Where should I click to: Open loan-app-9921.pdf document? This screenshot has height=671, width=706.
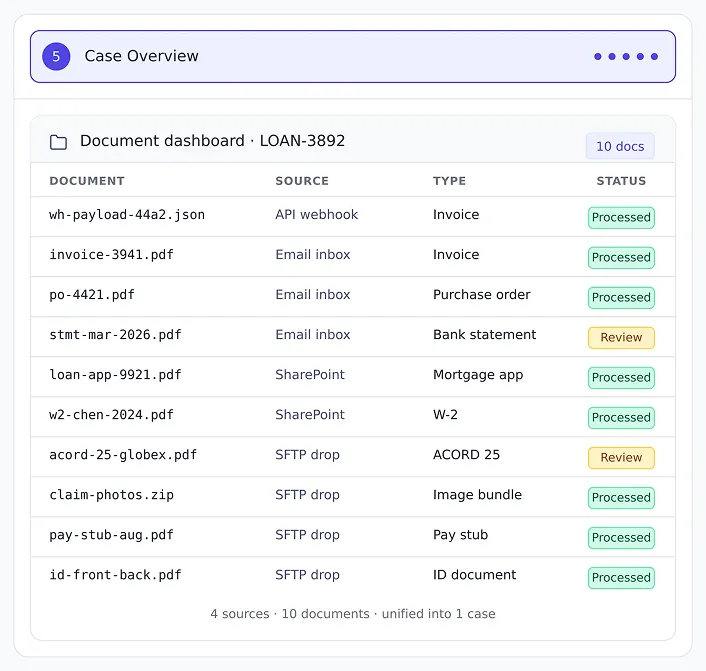point(115,375)
